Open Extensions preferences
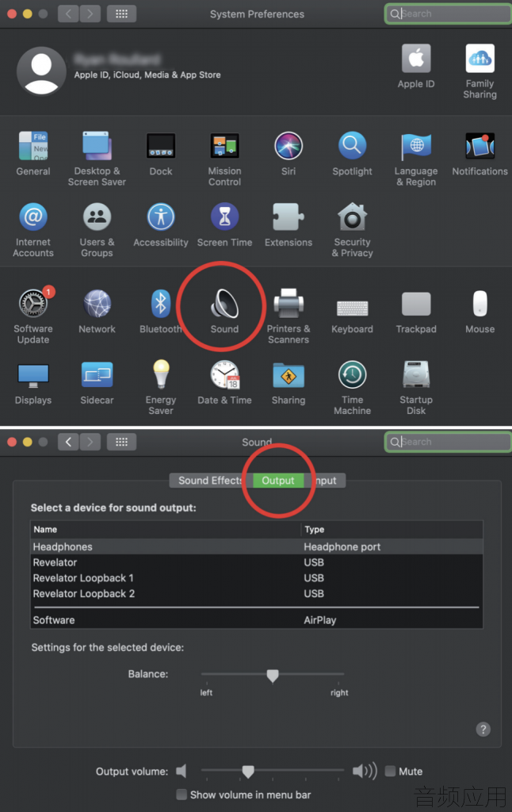The height and width of the screenshot is (812, 512). [288, 225]
